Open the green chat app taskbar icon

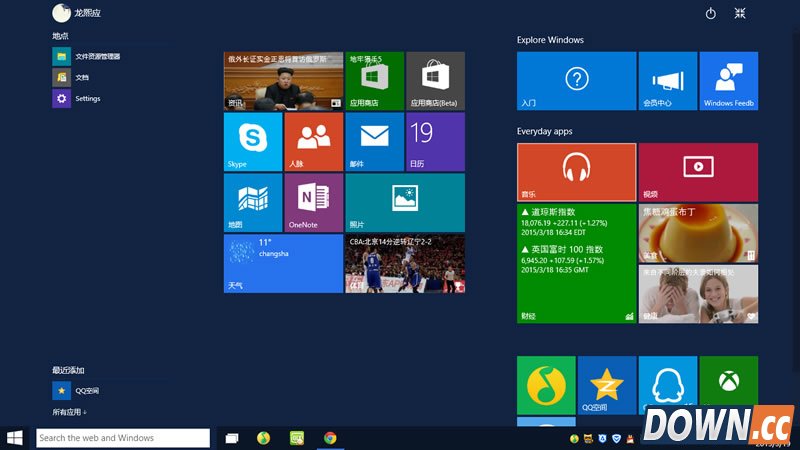coord(297,438)
